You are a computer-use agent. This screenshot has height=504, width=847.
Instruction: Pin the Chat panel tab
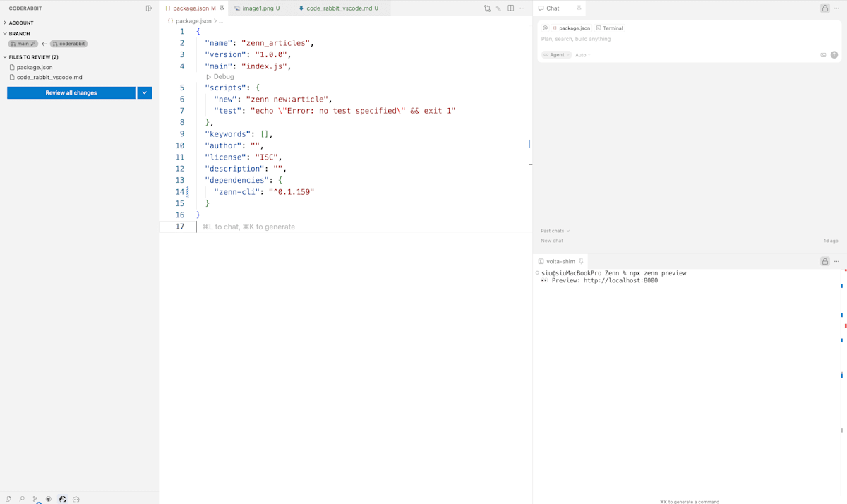[579, 8]
